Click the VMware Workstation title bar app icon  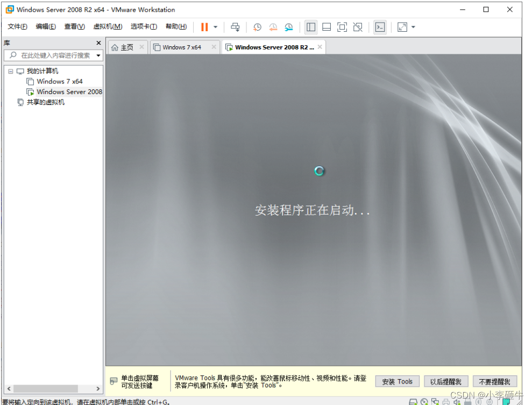click(x=10, y=10)
